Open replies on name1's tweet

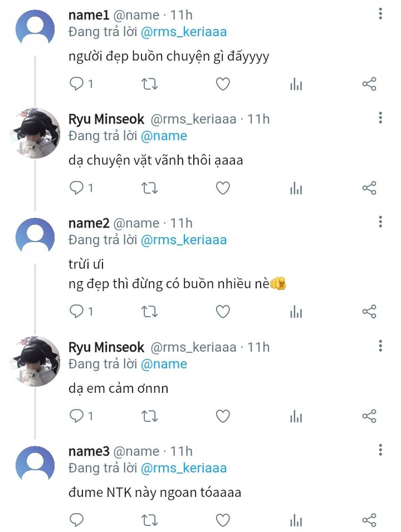click(x=76, y=84)
